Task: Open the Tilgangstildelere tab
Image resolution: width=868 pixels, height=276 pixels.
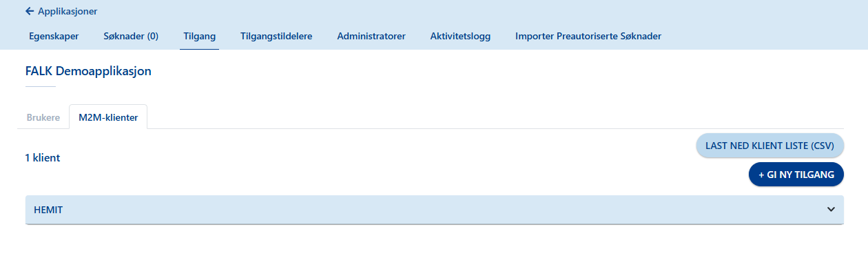Action: coord(276,37)
